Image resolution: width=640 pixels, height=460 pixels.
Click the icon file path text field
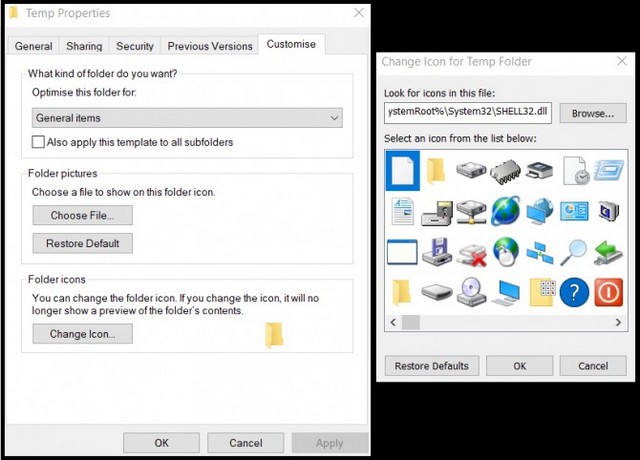click(468, 113)
